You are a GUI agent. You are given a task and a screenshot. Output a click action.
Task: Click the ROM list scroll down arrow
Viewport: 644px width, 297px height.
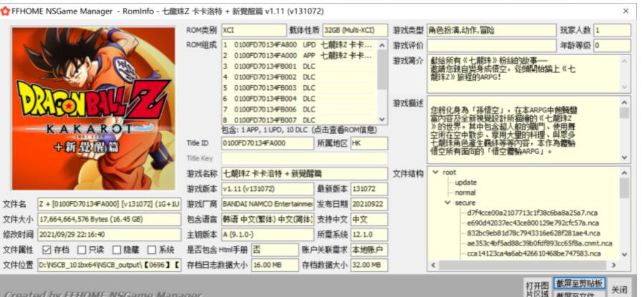(382, 119)
